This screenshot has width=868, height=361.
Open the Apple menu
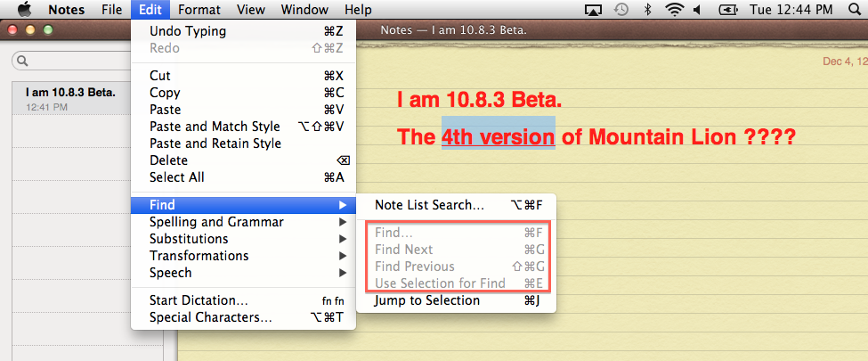coord(26,10)
